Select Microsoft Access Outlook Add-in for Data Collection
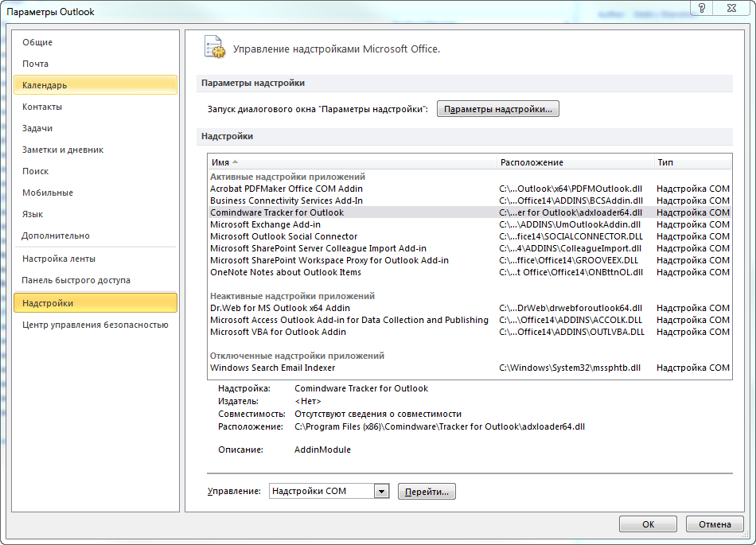This screenshot has height=545, width=756. 470,320
